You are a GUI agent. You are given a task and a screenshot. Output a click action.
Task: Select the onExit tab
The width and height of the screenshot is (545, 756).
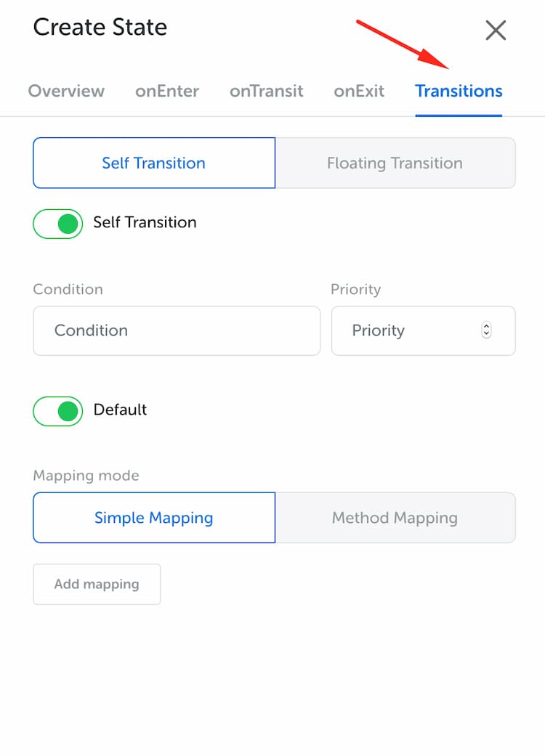pos(359,91)
